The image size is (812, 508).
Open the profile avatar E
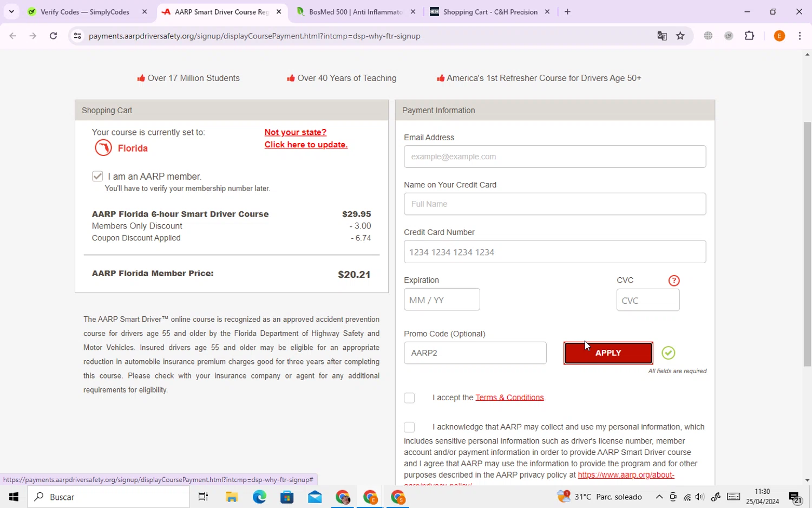(x=780, y=36)
